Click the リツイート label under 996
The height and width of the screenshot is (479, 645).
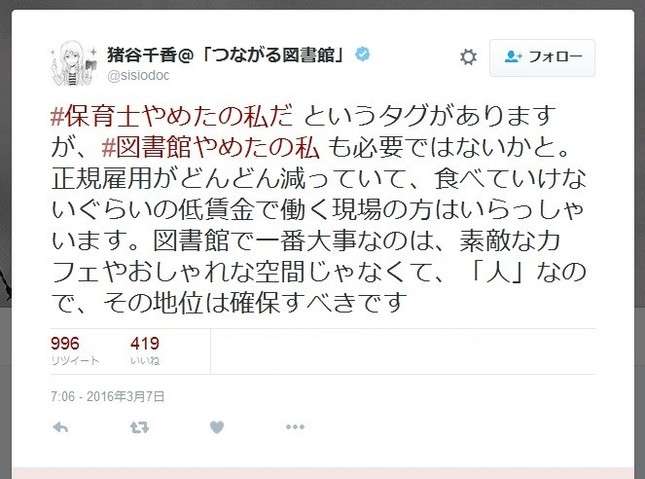pos(75,361)
